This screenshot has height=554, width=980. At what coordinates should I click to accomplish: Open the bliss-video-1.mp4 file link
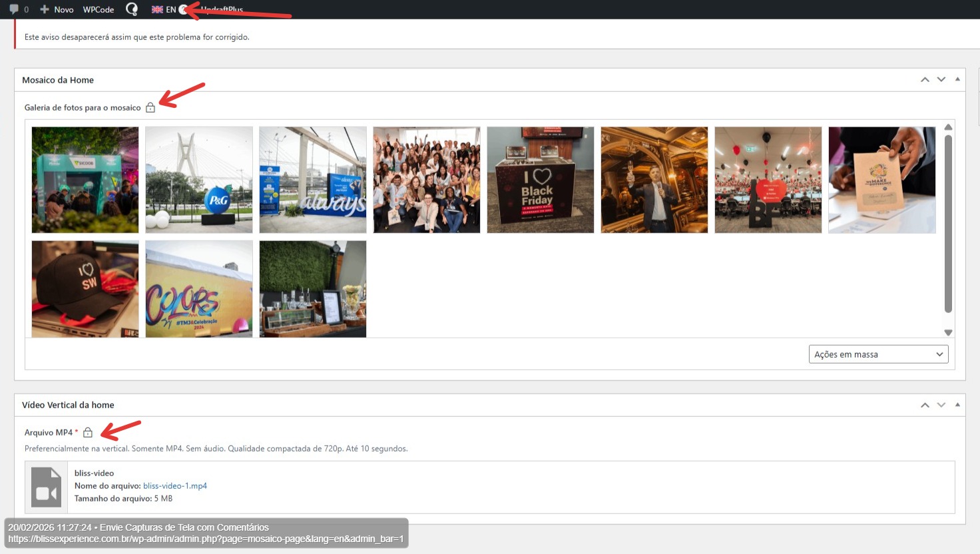(175, 486)
